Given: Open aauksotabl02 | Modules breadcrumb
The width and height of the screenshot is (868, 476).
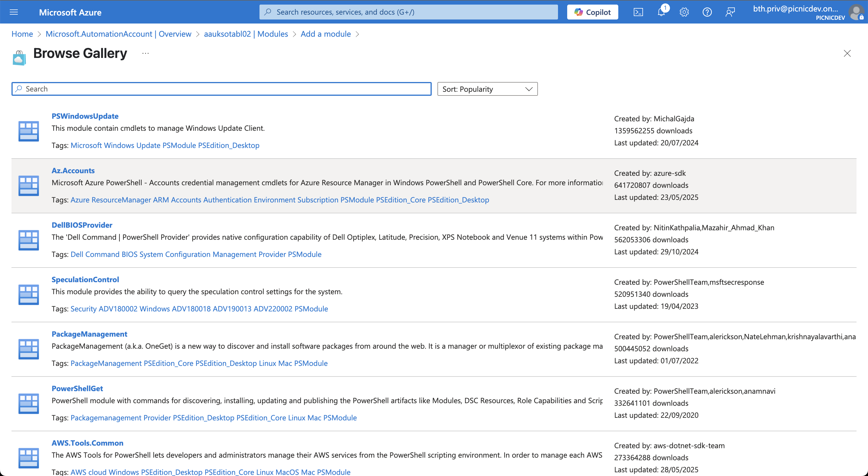Looking at the screenshot, I should click(x=246, y=34).
